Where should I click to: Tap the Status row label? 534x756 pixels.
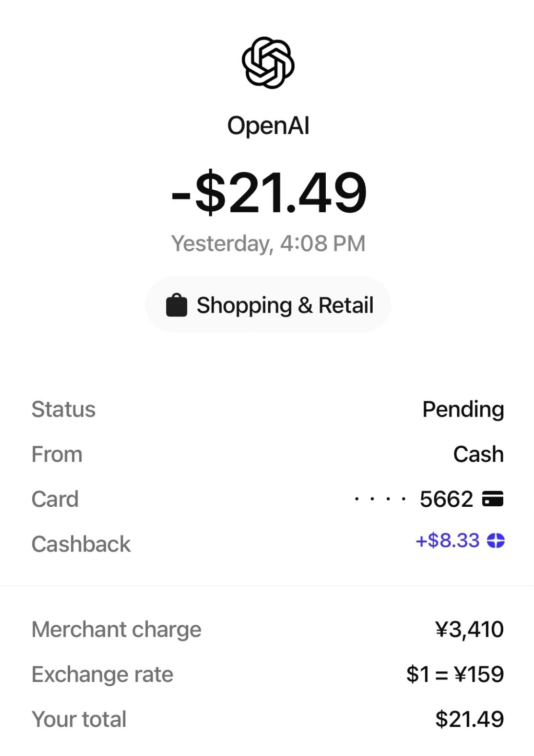point(63,409)
